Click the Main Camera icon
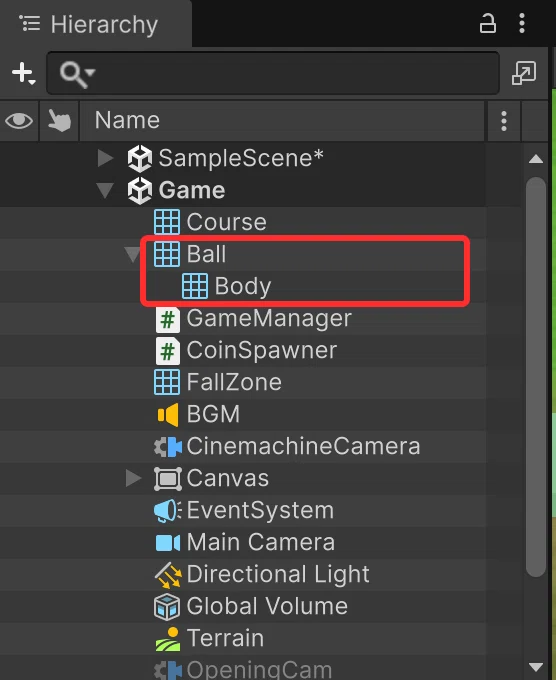This screenshot has width=556, height=680. click(x=168, y=543)
